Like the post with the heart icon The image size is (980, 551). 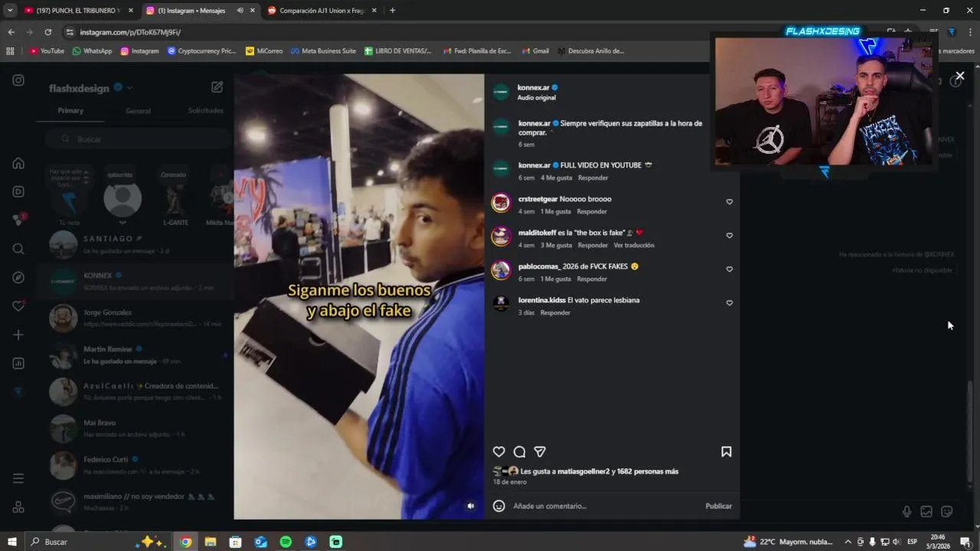(498, 452)
